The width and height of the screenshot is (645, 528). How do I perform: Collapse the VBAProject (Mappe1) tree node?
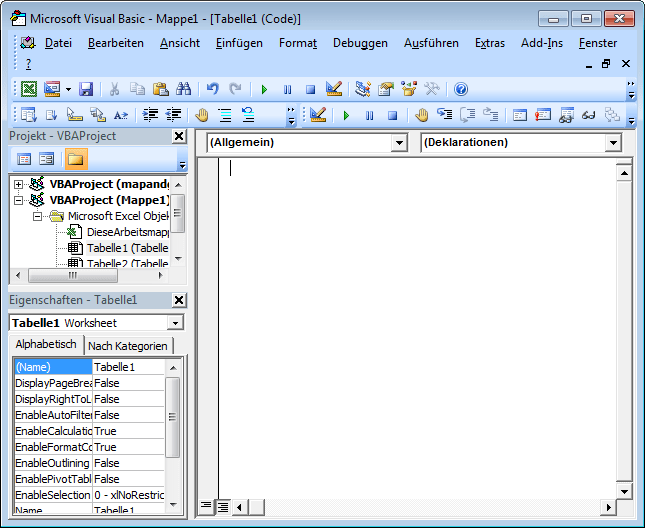18,200
